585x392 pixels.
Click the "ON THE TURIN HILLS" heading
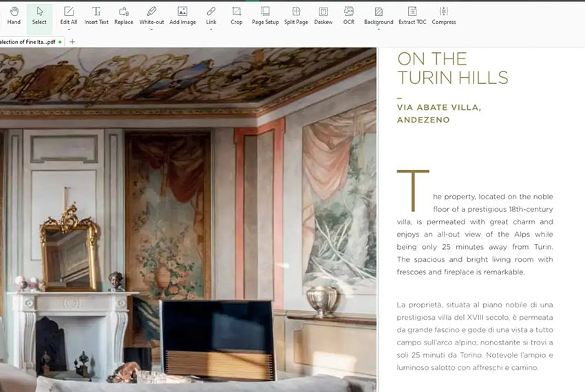[452, 68]
